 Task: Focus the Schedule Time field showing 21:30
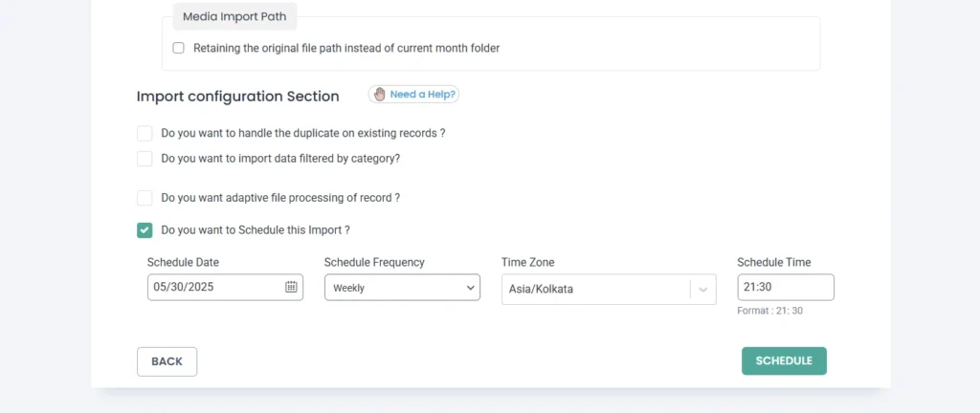pyautogui.click(x=785, y=288)
